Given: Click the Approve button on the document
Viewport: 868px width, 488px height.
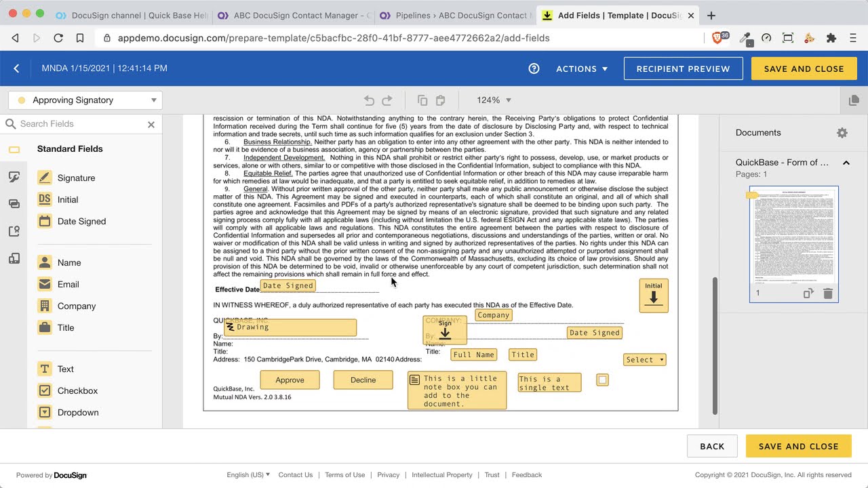Looking at the screenshot, I should click(x=290, y=380).
